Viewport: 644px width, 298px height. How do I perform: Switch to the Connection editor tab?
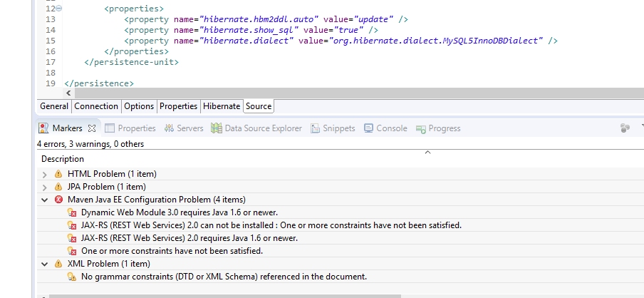pos(96,106)
